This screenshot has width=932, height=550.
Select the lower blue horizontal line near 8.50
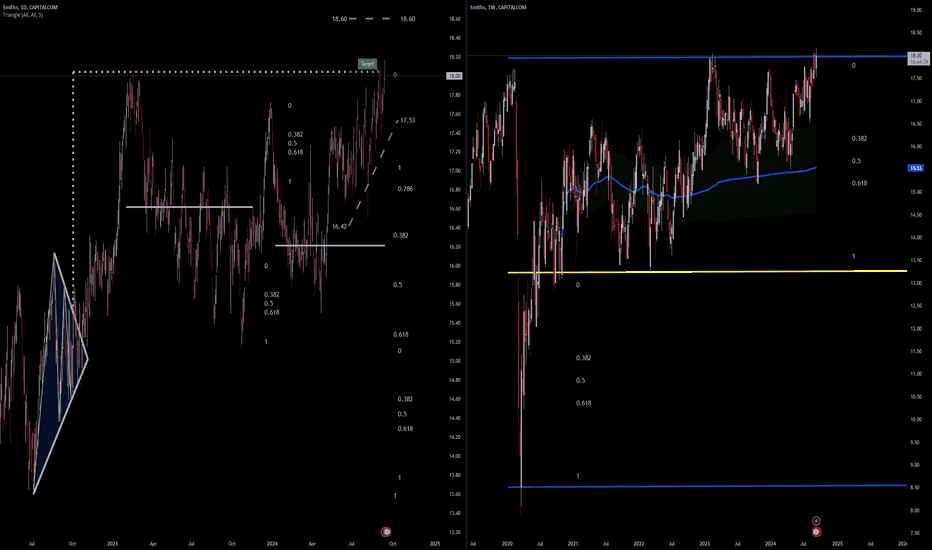pyautogui.click(x=707, y=486)
